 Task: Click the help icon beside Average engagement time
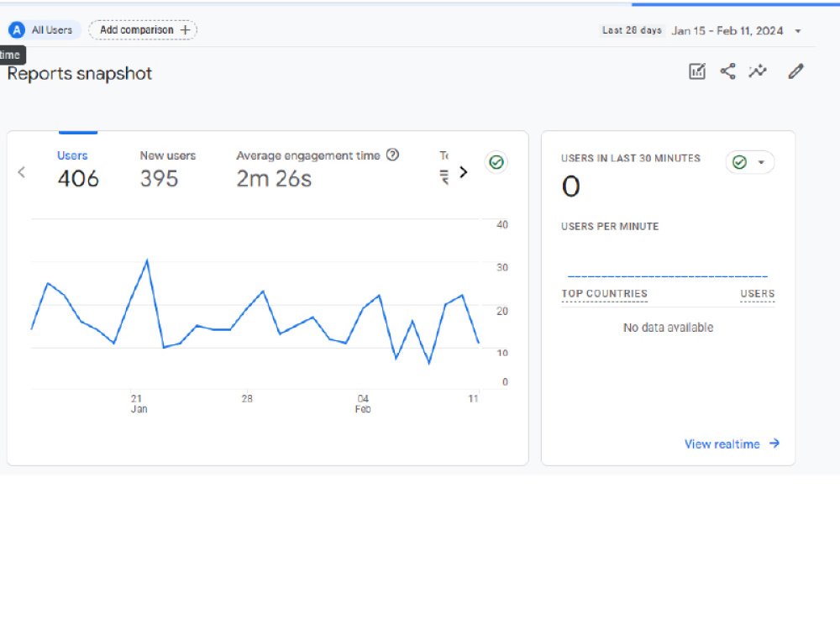pyautogui.click(x=392, y=155)
